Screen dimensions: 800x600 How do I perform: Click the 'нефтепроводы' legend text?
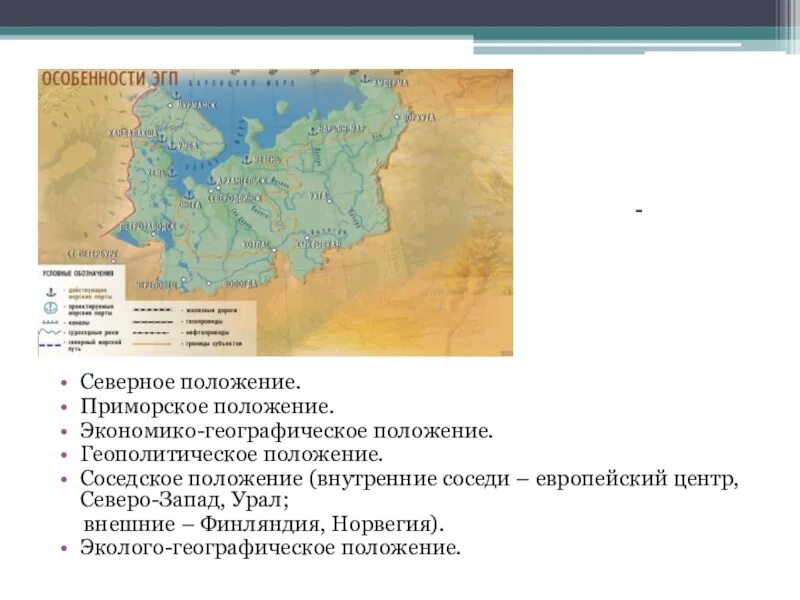[x=208, y=333]
